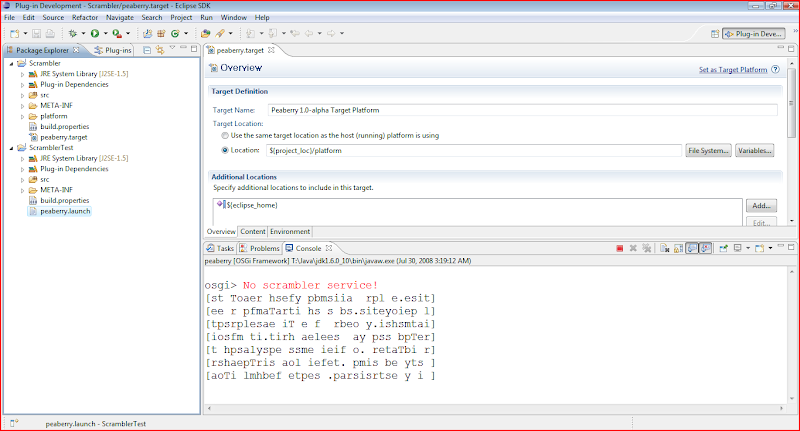
Task: Click the Target Name text field
Action: 522,110
